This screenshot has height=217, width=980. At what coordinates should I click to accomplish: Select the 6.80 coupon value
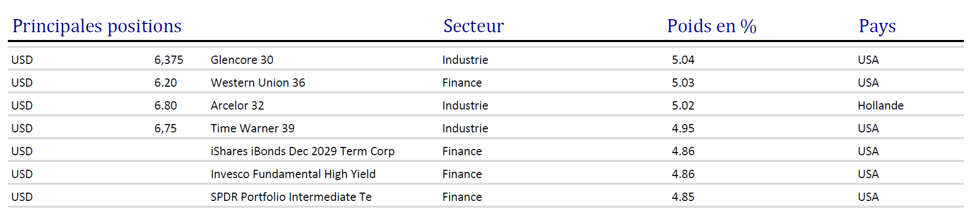tap(166, 105)
